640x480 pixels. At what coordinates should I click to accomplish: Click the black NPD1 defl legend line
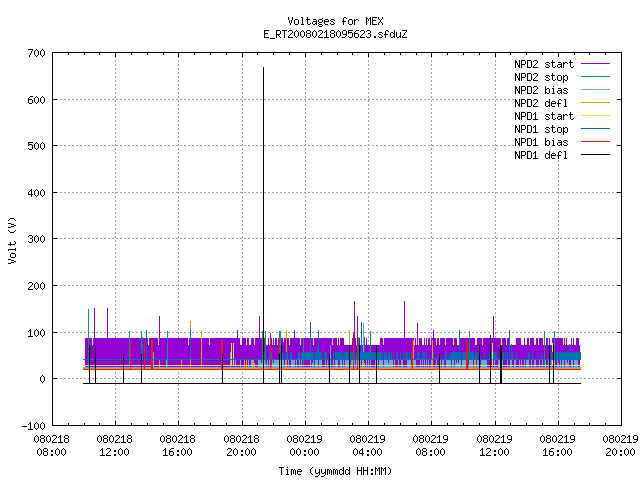596,155
